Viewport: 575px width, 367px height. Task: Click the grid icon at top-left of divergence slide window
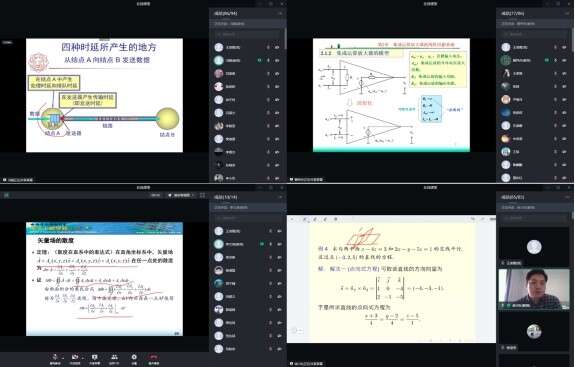[6, 195]
